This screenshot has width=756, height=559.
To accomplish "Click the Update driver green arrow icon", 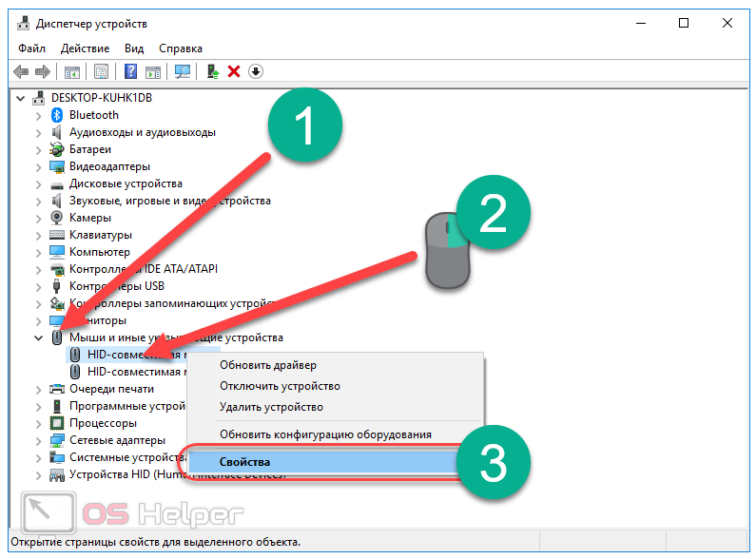I will [214, 71].
